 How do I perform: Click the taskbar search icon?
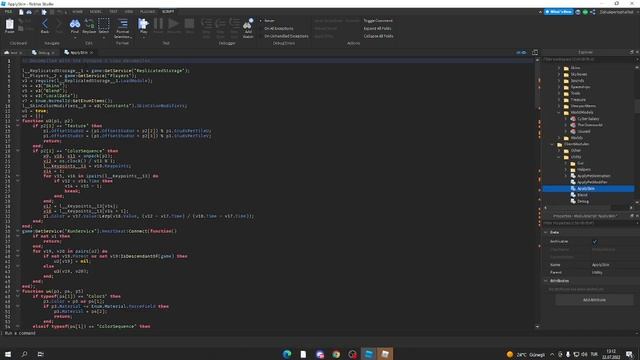(x=24, y=354)
